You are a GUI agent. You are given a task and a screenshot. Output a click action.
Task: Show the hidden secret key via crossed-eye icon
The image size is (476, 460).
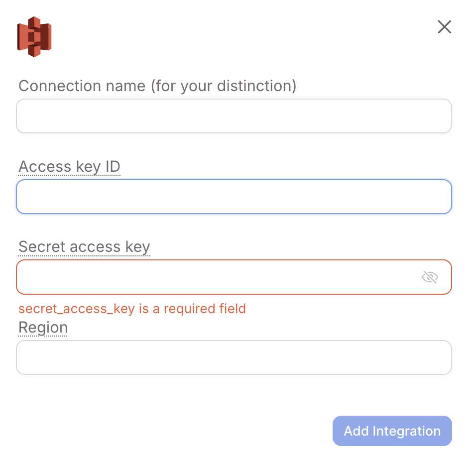coord(430,277)
